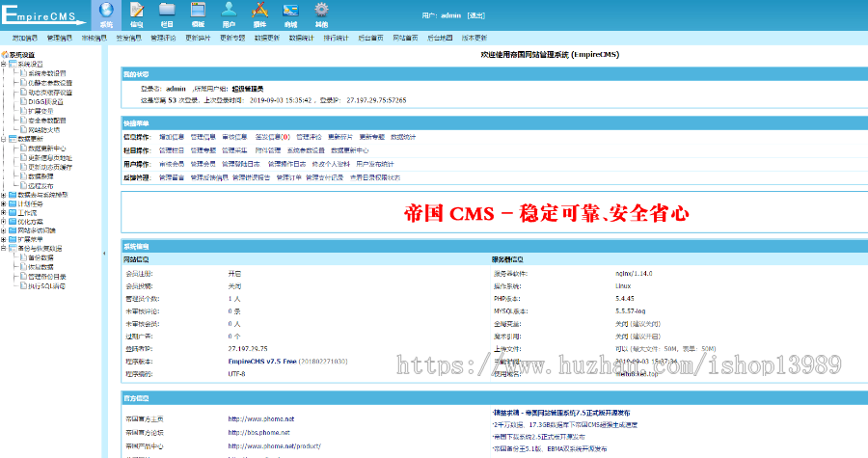Collapse the 备份与恢复数据 tree node
The height and width of the screenshot is (458, 868).
tap(4, 249)
